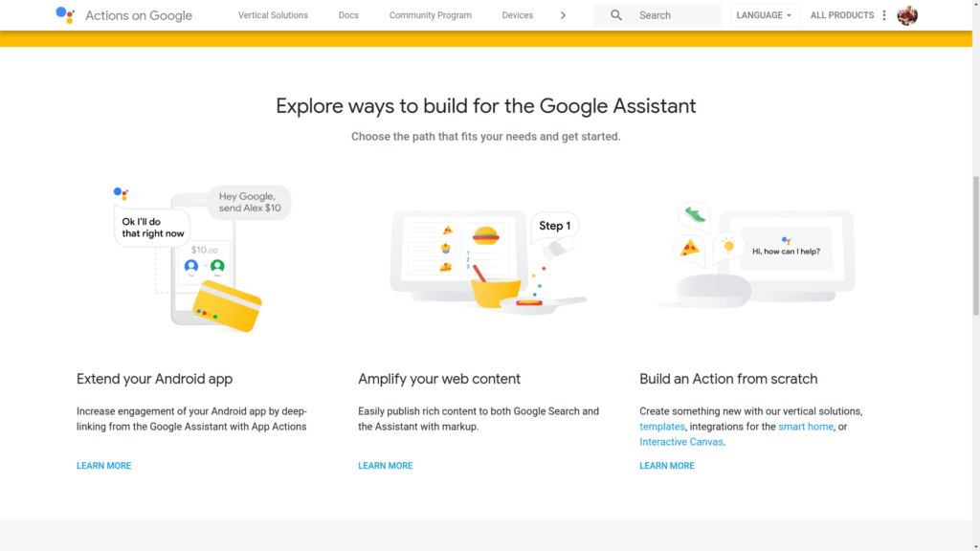Expand more nav items with right chevron
980x551 pixels.
[x=563, y=15]
